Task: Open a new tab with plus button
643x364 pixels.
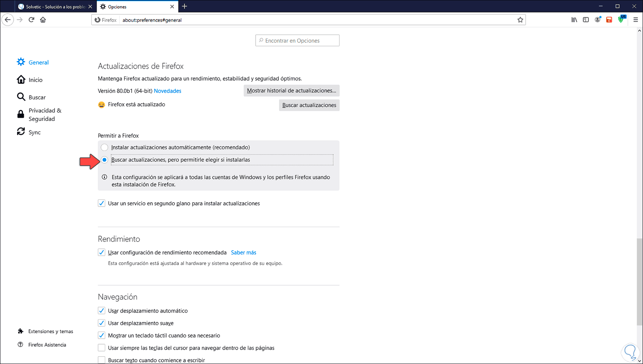Action: tap(184, 6)
